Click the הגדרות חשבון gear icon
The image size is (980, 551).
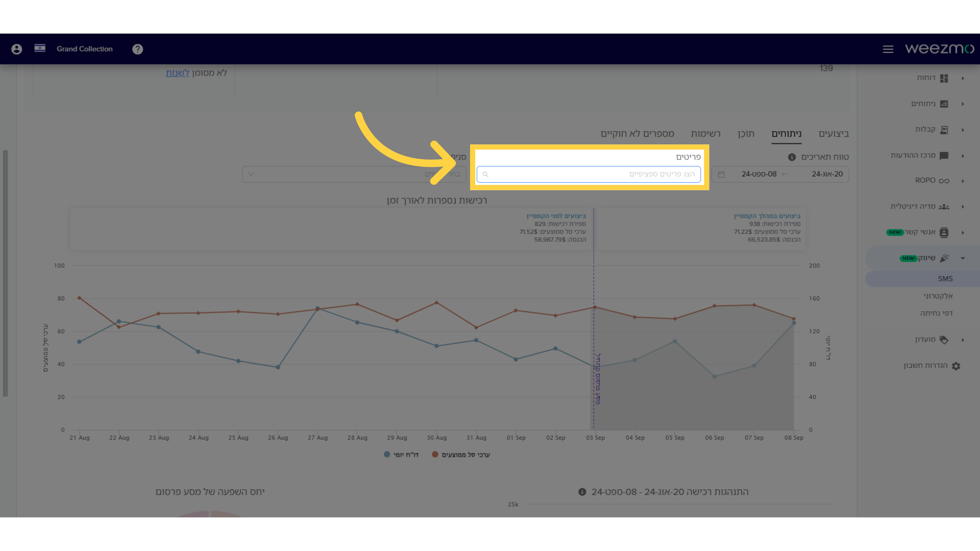click(x=956, y=366)
